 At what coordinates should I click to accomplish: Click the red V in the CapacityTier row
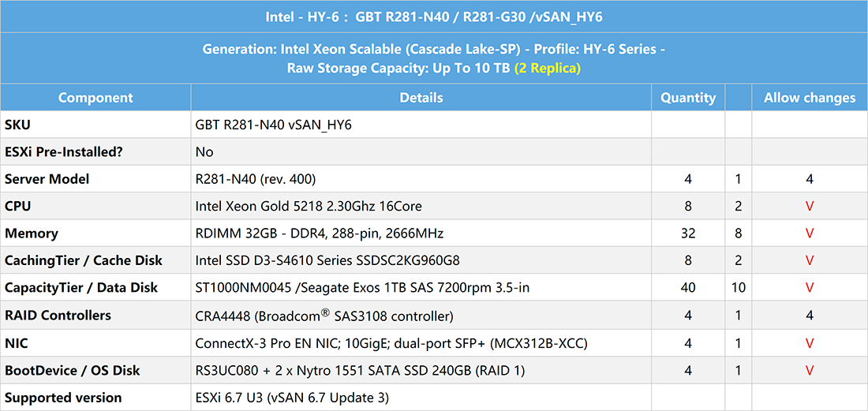click(810, 288)
